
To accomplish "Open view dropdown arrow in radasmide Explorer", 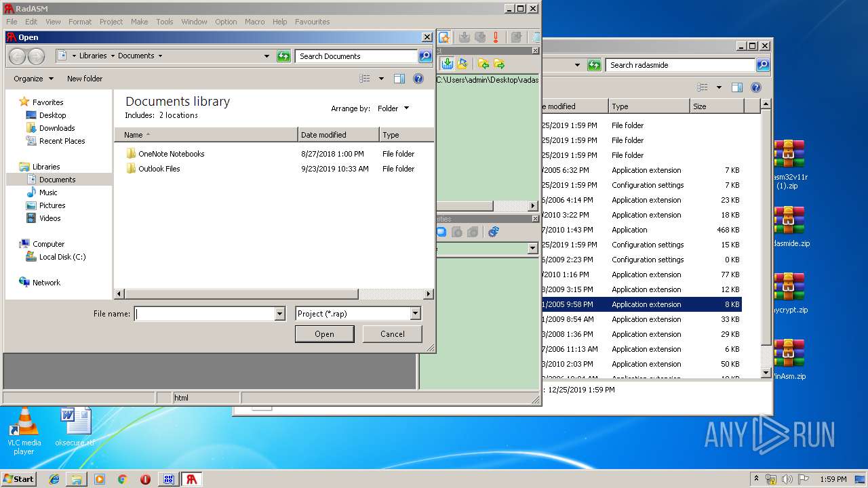I will [719, 87].
